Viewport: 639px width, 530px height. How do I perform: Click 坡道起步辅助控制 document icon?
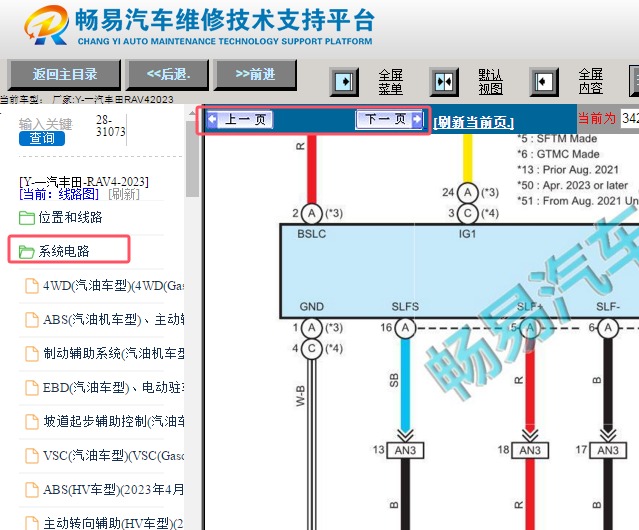coord(32,422)
